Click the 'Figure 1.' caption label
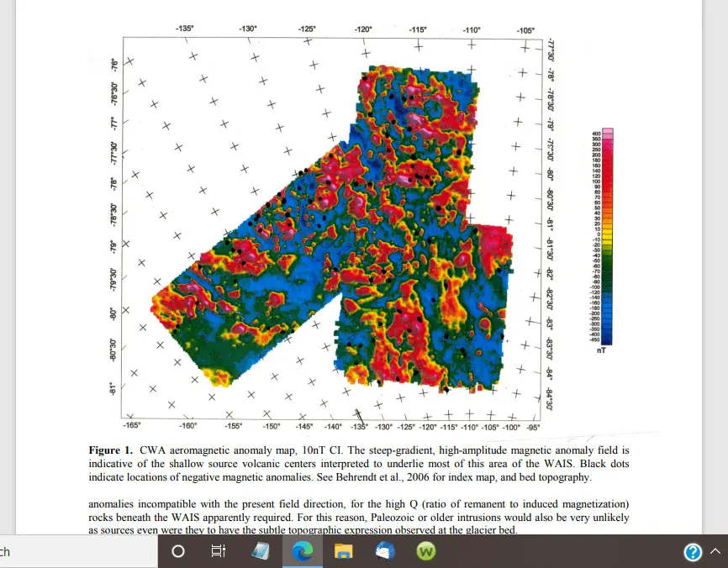 click(x=110, y=450)
